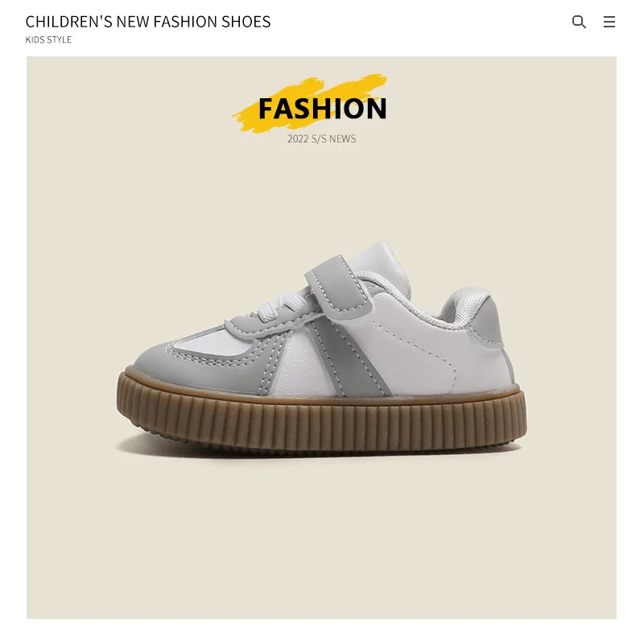Open search with the magnifying glass icon
Viewport: 644px width, 644px height.
tap(579, 22)
